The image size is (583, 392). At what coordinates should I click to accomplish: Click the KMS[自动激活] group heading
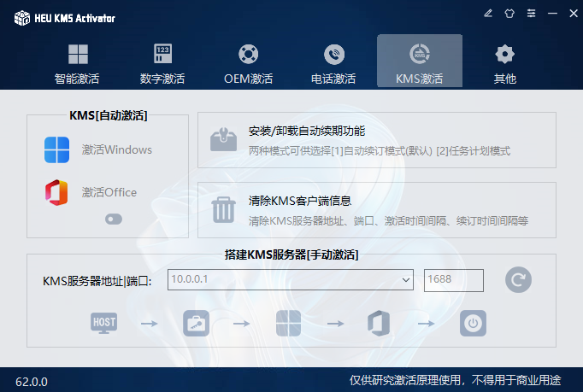(109, 115)
